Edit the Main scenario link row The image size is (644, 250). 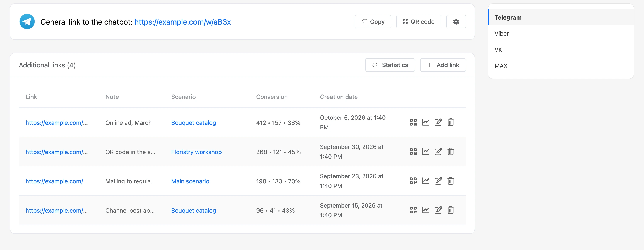[x=438, y=181]
